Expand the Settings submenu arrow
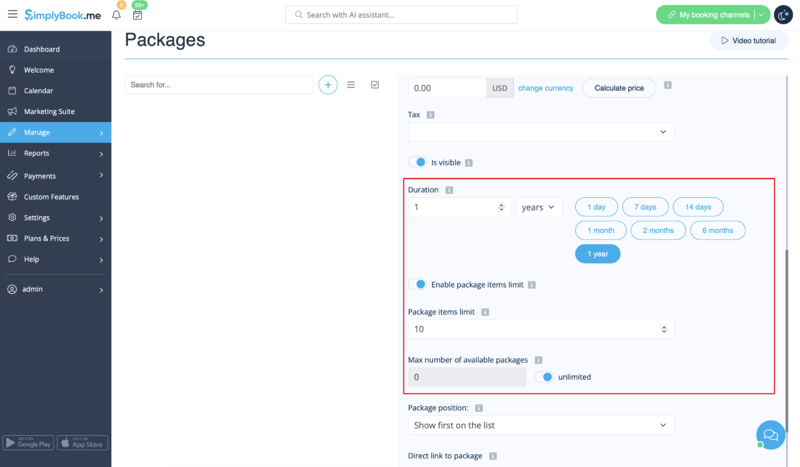The width and height of the screenshot is (800, 467). [101, 218]
